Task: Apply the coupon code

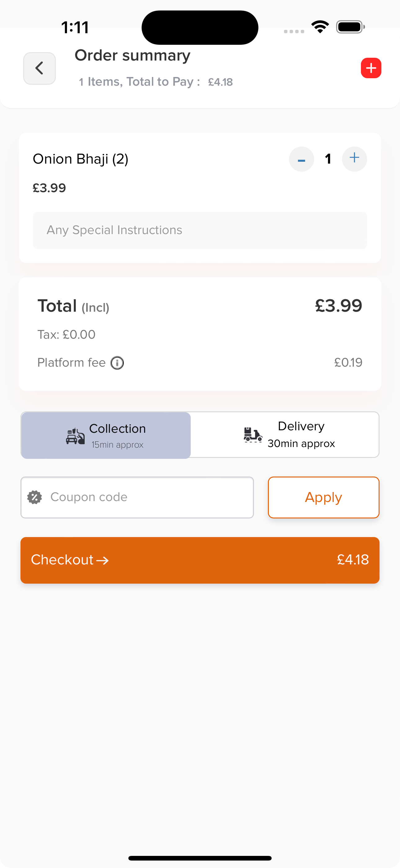Action: click(324, 497)
